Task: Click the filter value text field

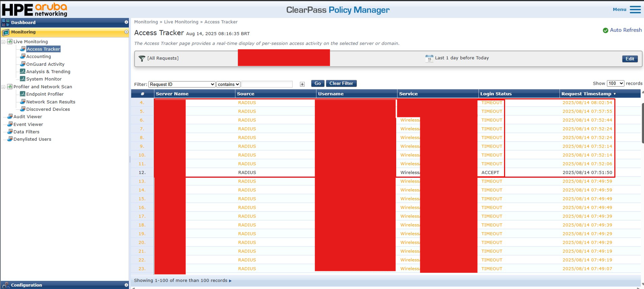Action: pos(267,84)
